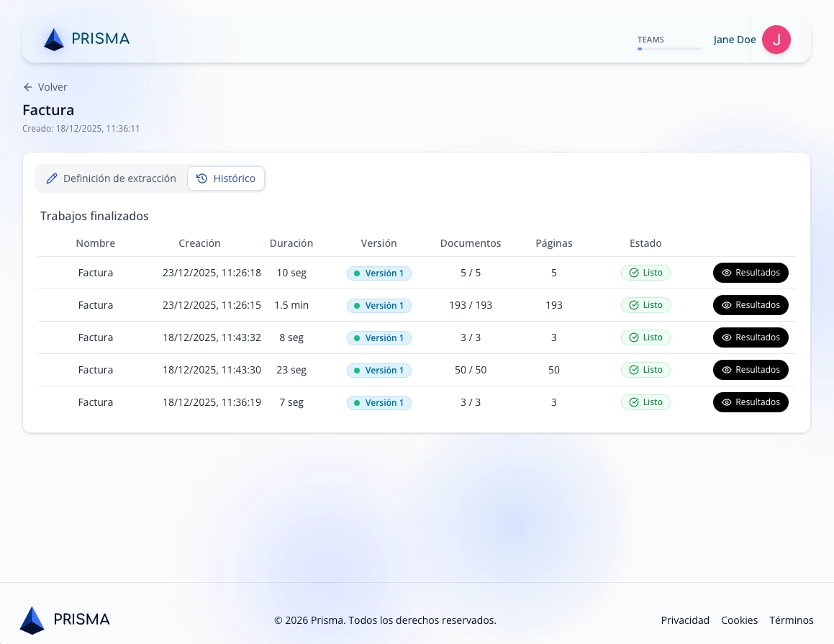Select the Histórico tab

(226, 178)
